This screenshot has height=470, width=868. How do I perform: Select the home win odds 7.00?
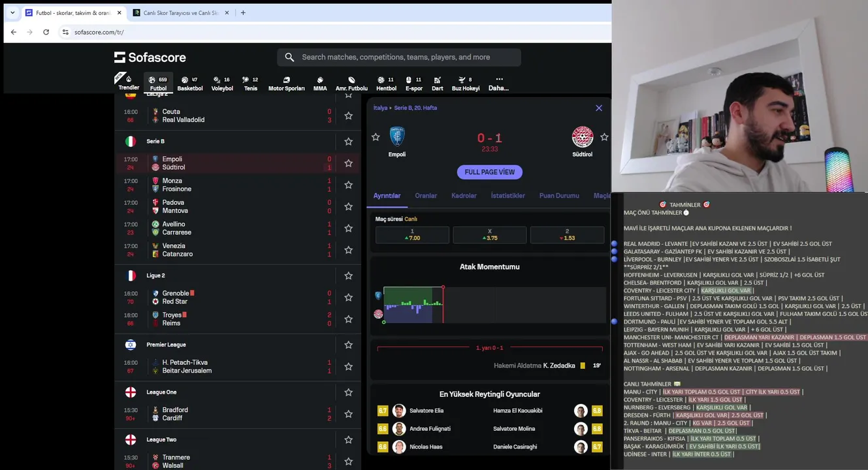coord(412,235)
